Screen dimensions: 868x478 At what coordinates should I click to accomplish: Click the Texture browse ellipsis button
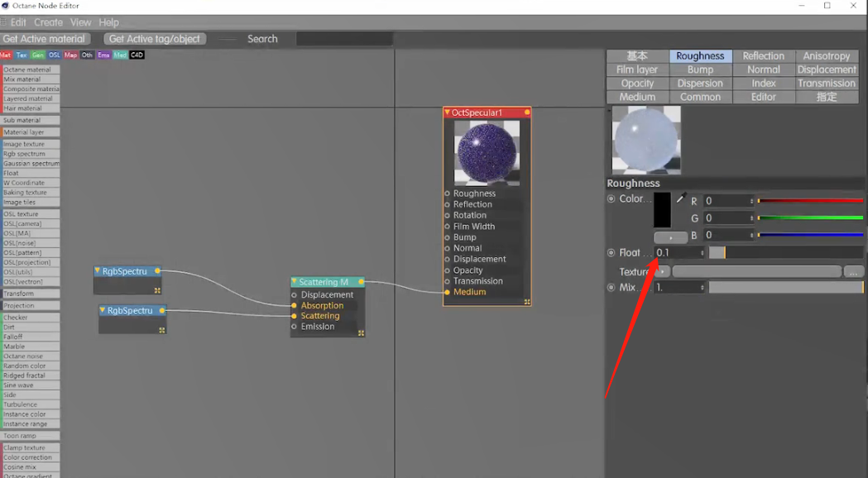854,271
